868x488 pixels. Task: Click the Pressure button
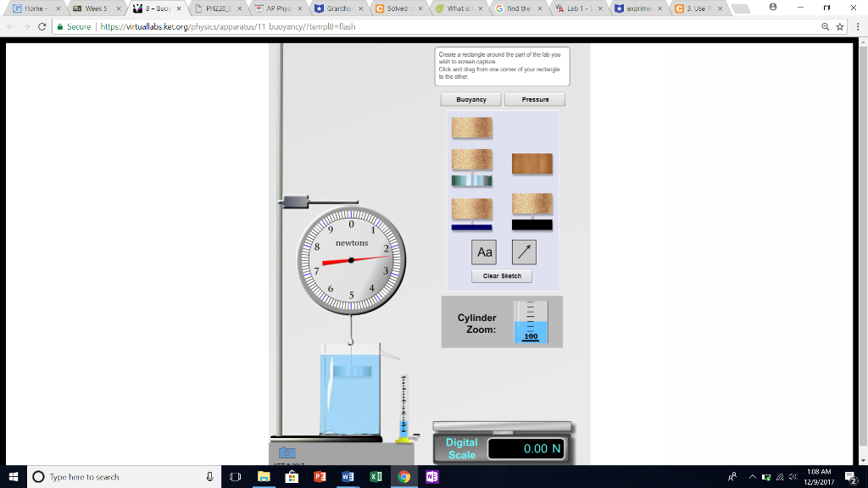(x=535, y=100)
